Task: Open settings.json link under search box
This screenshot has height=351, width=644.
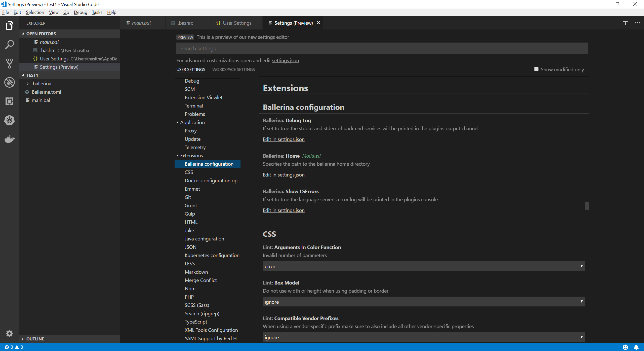Action: pyautogui.click(x=285, y=60)
